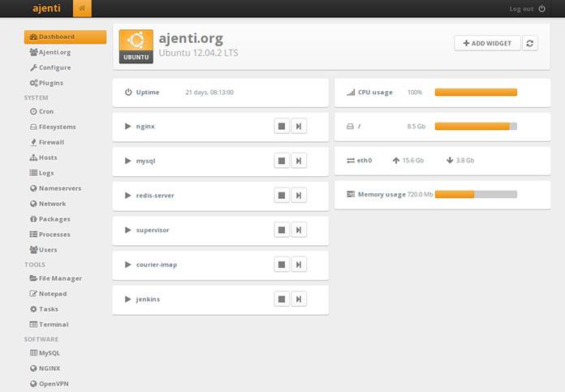
Task: Select Hosts in the sidebar
Action: point(43,157)
